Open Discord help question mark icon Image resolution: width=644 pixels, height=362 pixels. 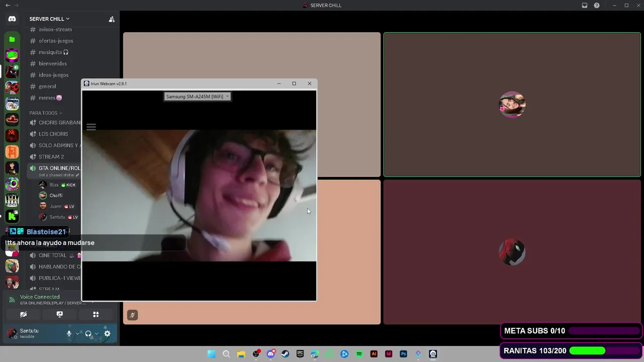coord(597,6)
